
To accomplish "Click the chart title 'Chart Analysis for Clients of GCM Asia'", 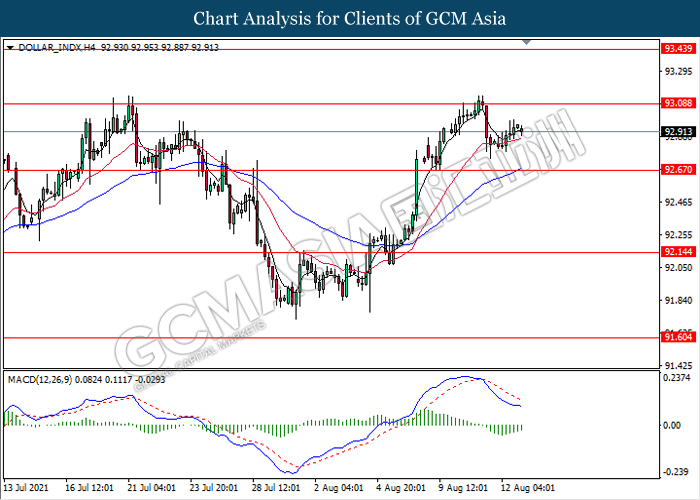I will (x=349, y=19).
